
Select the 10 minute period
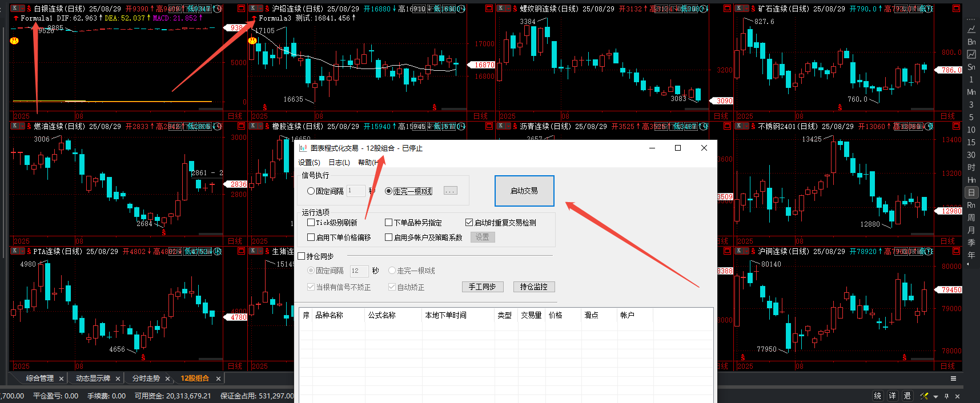coord(971,130)
